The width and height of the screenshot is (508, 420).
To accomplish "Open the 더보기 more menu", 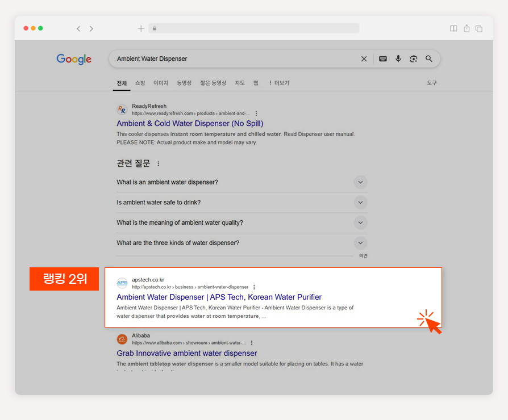I will pyautogui.click(x=278, y=83).
